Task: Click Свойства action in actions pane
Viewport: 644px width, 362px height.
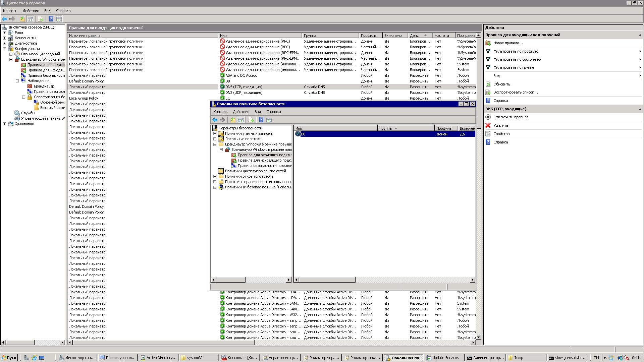Action: (501, 134)
